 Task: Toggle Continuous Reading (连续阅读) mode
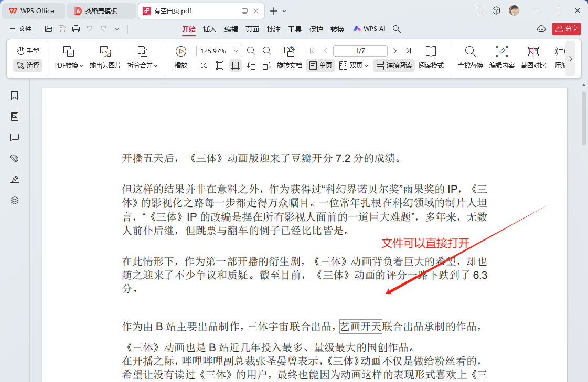[394, 66]
